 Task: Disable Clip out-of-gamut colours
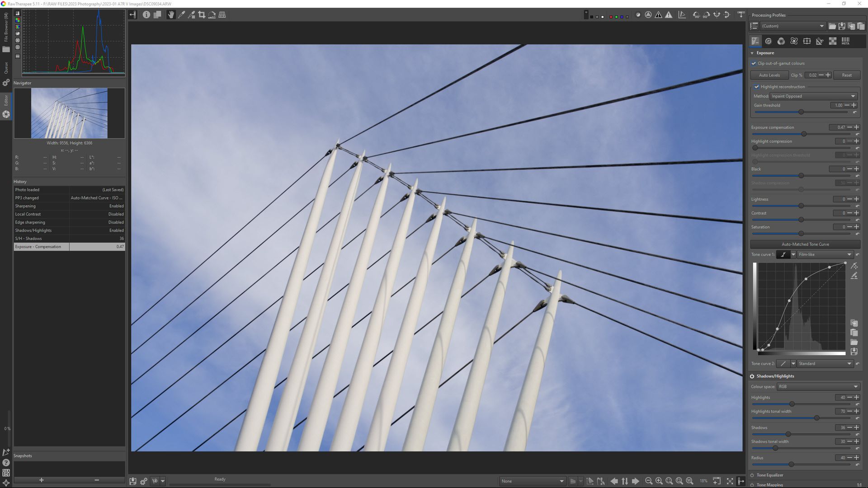[754, 63]
